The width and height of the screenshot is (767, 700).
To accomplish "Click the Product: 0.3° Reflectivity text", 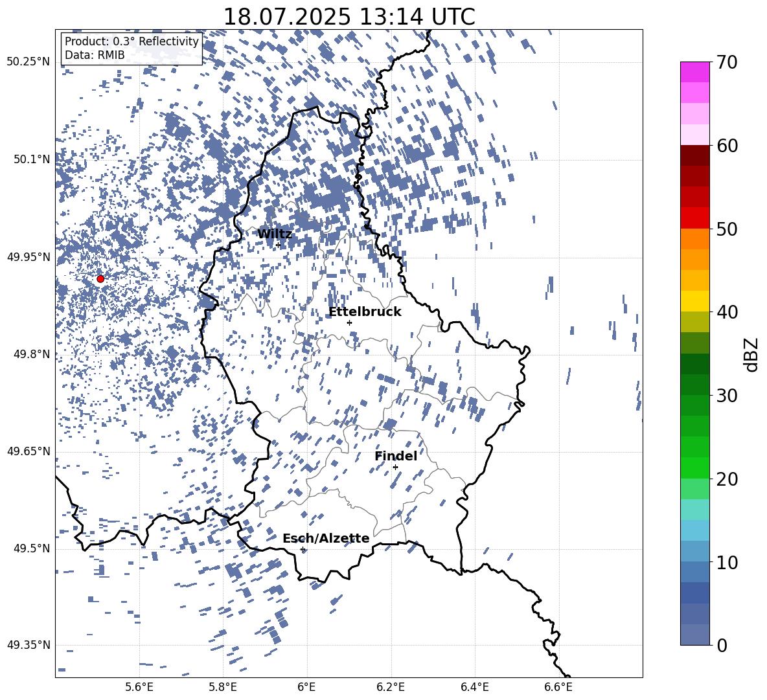I will [132, 41].
